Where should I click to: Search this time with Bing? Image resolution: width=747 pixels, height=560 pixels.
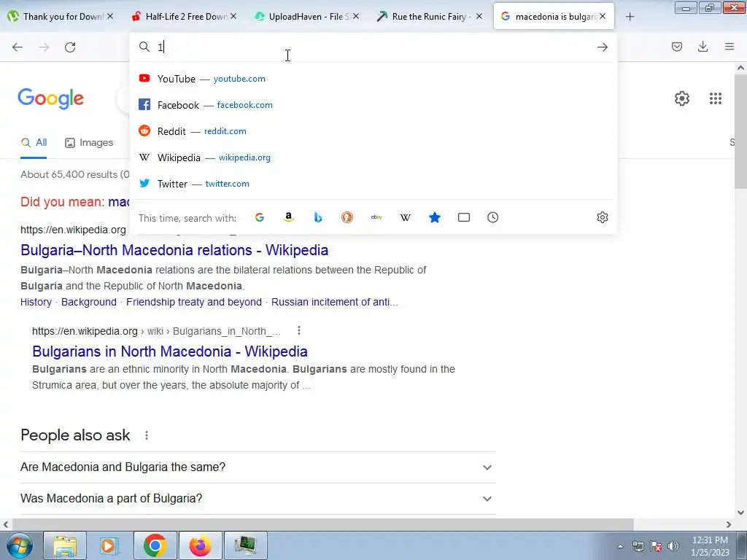pos(318,217)
